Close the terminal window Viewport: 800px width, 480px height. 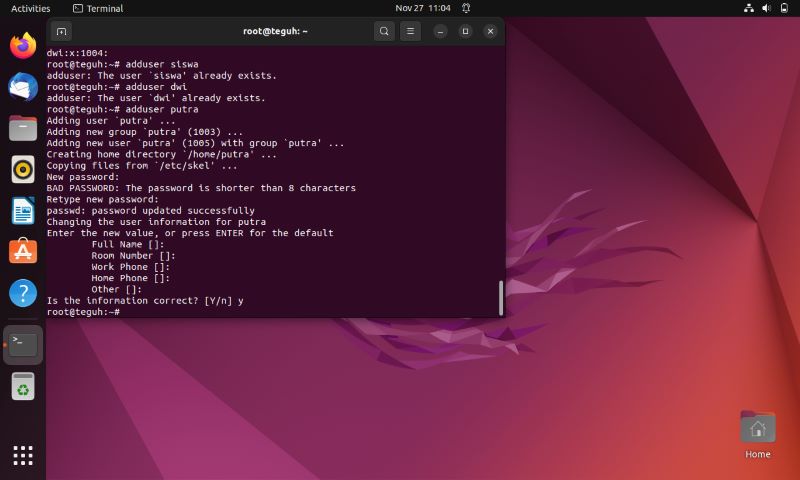490,31
